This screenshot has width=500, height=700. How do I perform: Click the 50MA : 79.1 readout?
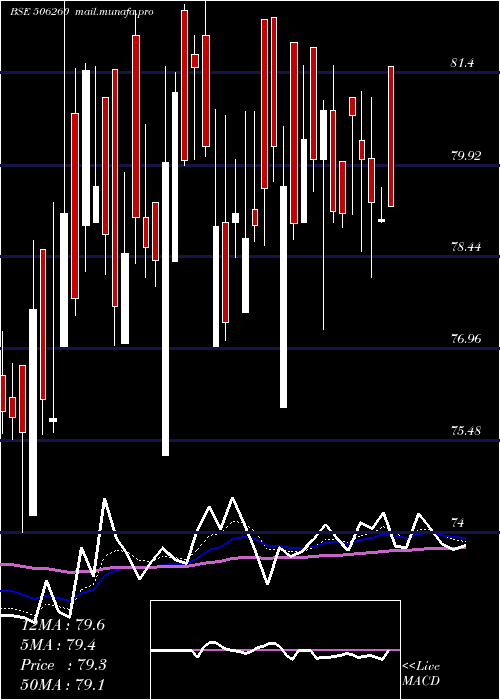(x=62, y=685)
